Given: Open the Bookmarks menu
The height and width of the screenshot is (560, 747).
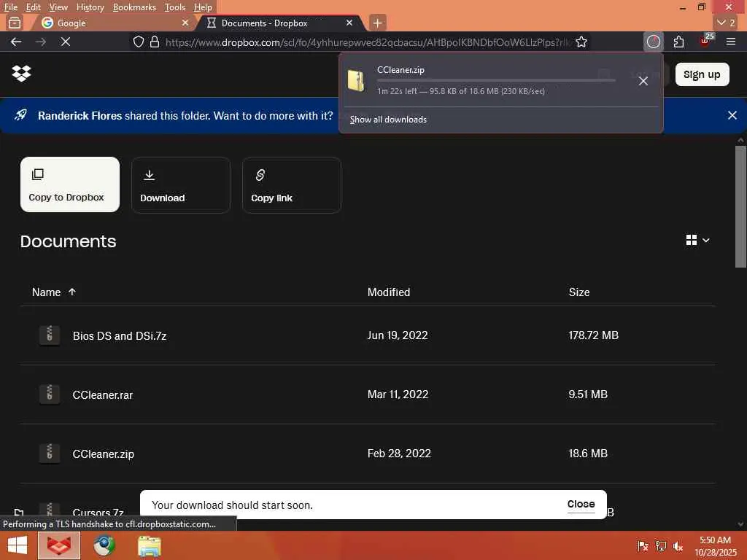Looking at the screenshot, I should [134, 7].
